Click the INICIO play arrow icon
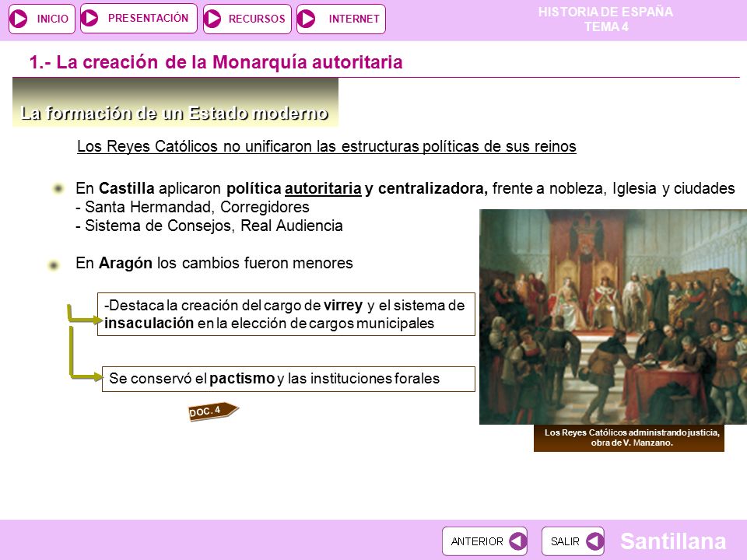The image size is (747, 560). (x=19, y=19)
